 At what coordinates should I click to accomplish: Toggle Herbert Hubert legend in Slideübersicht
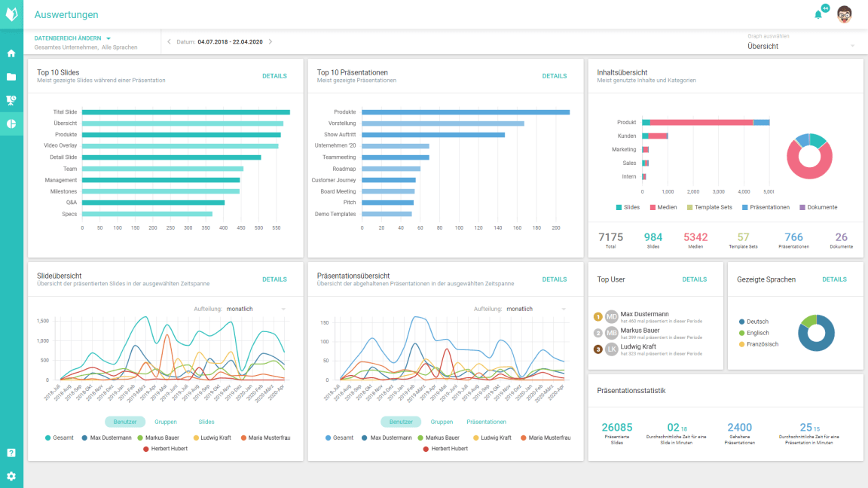(165, 449)
